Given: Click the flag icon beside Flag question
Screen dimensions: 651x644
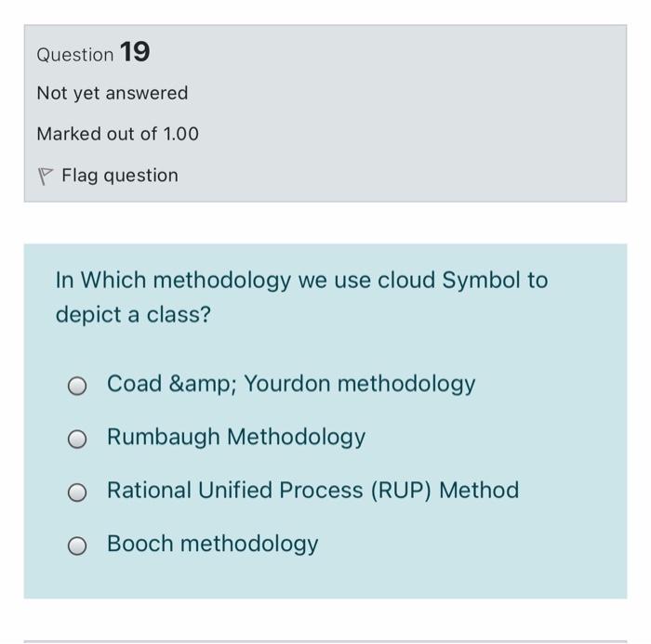Looking at the screenshot, I should pos(44,176).
